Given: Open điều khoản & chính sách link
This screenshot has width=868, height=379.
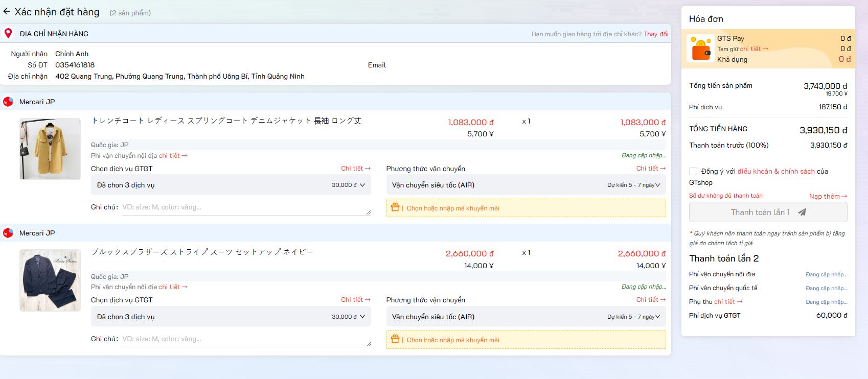Looking at the screenshot, I should point(775,172).
